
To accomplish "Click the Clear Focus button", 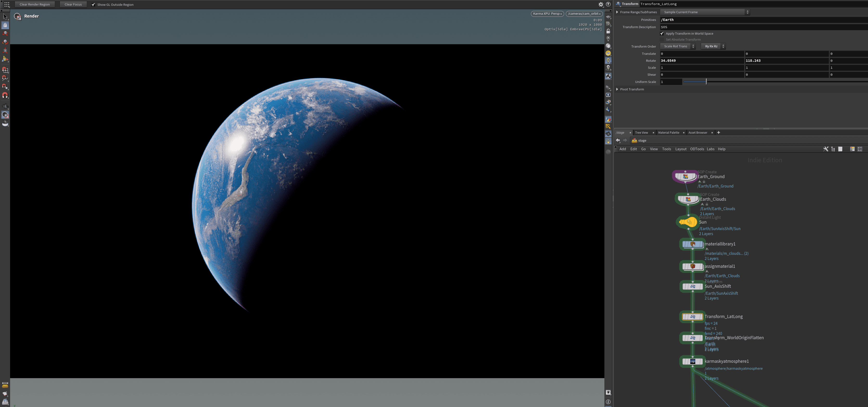I will (73, 4).
